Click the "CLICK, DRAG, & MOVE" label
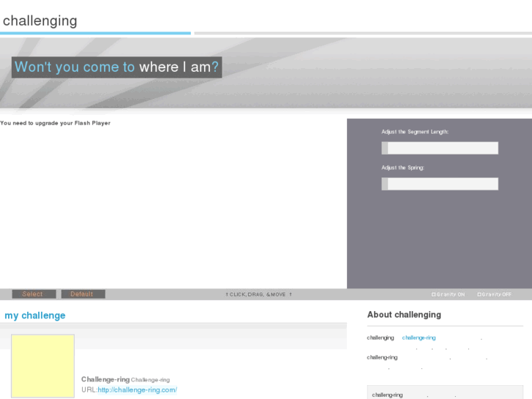Viewport: 532px width, 399px height. point(258,294)
